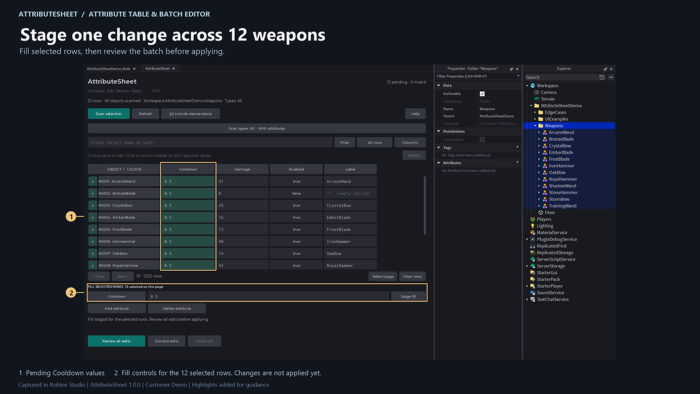Deselect the row #0001 ArcaneWand checkbox
Image resolution: width=700 pixels, height=394 pixels.
coord(92,182)
